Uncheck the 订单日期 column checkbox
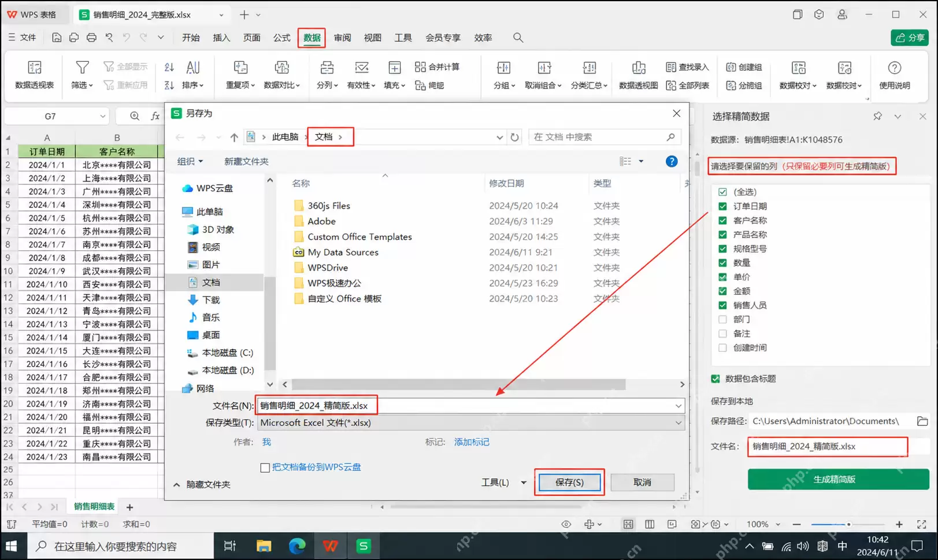Image resolution: width=938 pixels, height=560 pixels. [x=722, y=206]
